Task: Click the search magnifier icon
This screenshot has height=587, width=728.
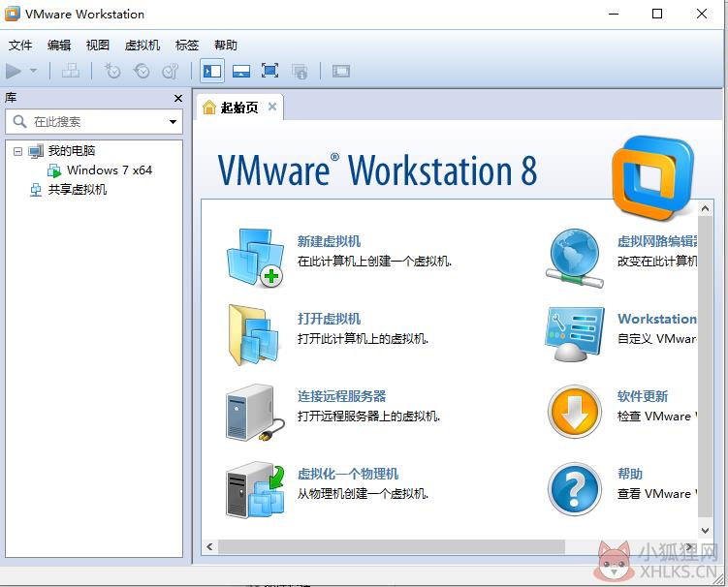Action: 19,122
